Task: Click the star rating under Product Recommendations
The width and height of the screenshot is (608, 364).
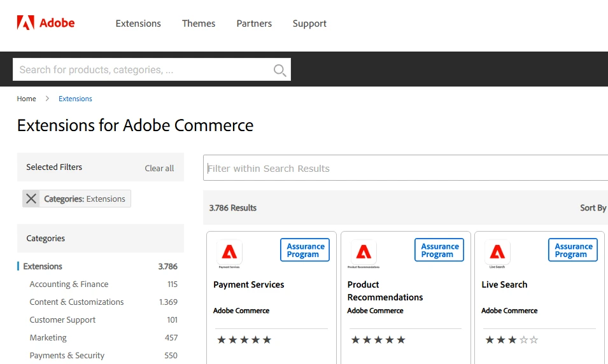Action: (x=378, y=340)
